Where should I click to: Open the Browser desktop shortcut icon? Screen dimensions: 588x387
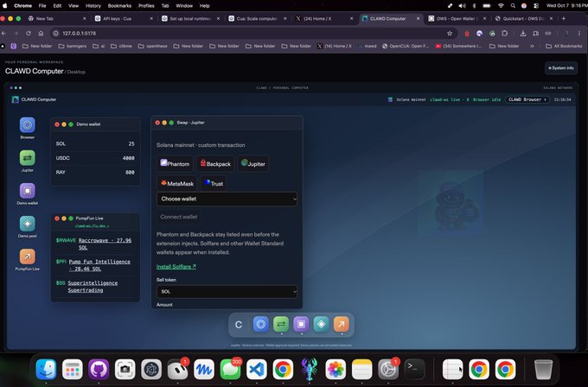coord(28,125)
